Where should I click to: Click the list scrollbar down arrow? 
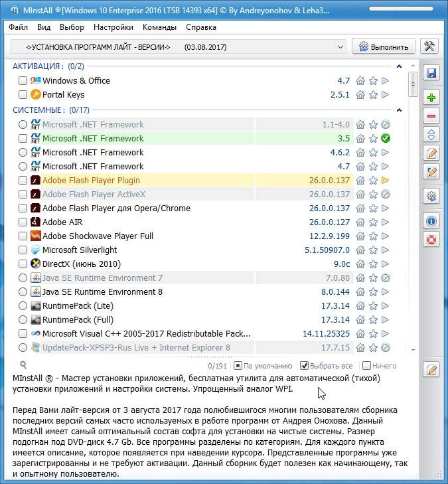click(x=413, y=349)
